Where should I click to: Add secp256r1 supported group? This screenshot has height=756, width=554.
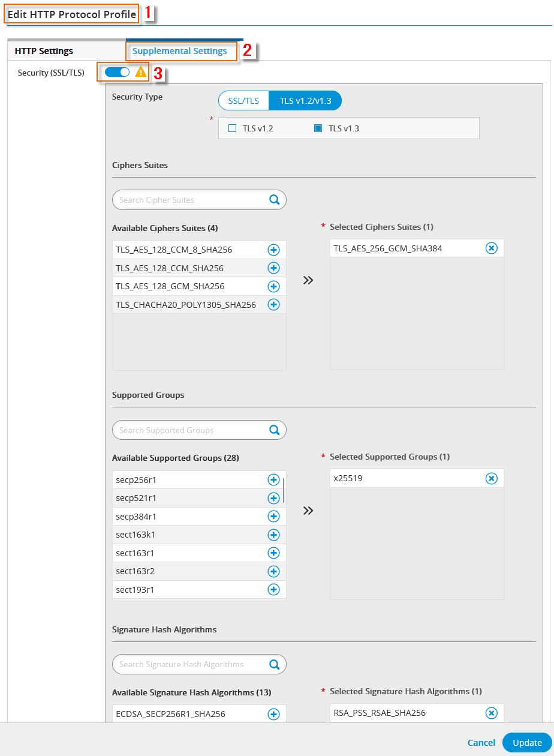coord(273,480)
